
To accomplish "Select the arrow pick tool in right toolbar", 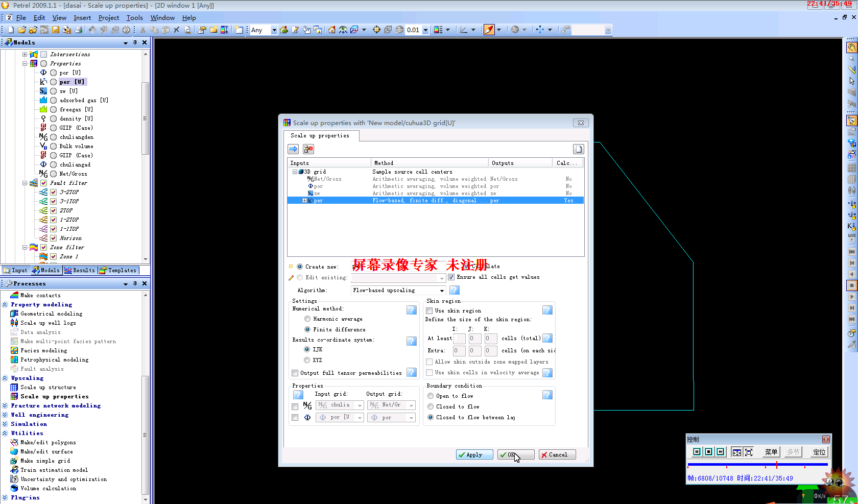I will click(x=851, y=81).
